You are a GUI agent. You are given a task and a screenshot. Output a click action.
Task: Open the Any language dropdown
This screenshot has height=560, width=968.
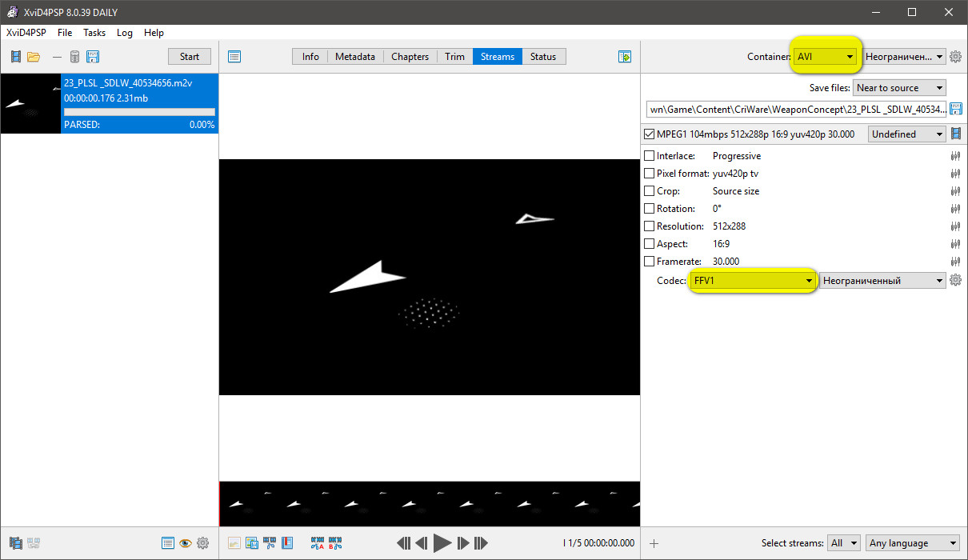913,543
